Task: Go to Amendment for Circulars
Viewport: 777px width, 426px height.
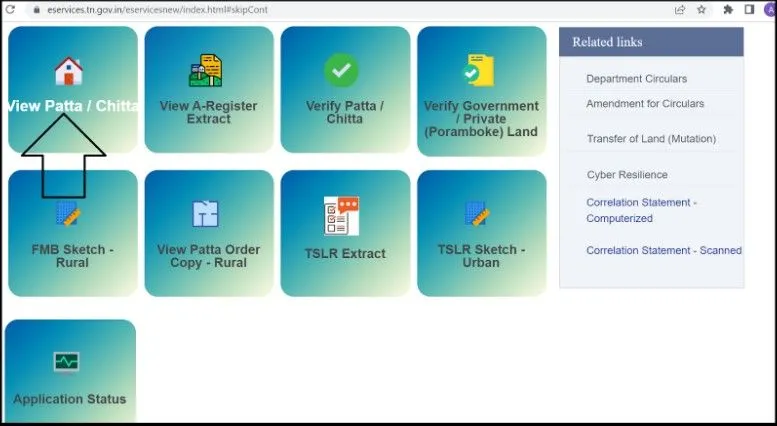Action: click(x=645, y=104)
